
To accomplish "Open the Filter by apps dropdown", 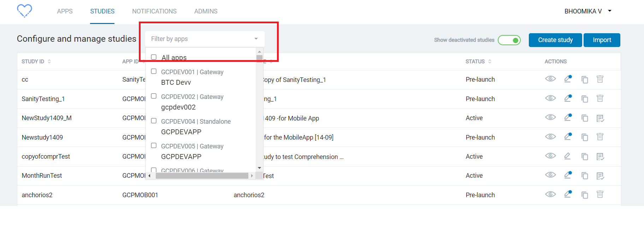I will click(x=205, y=39).
